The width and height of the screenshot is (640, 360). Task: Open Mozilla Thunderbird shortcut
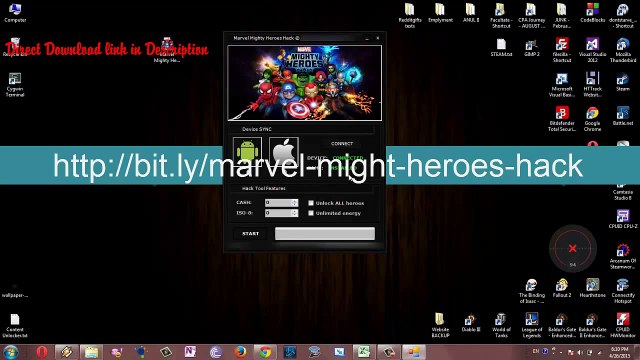coord(623,50)
